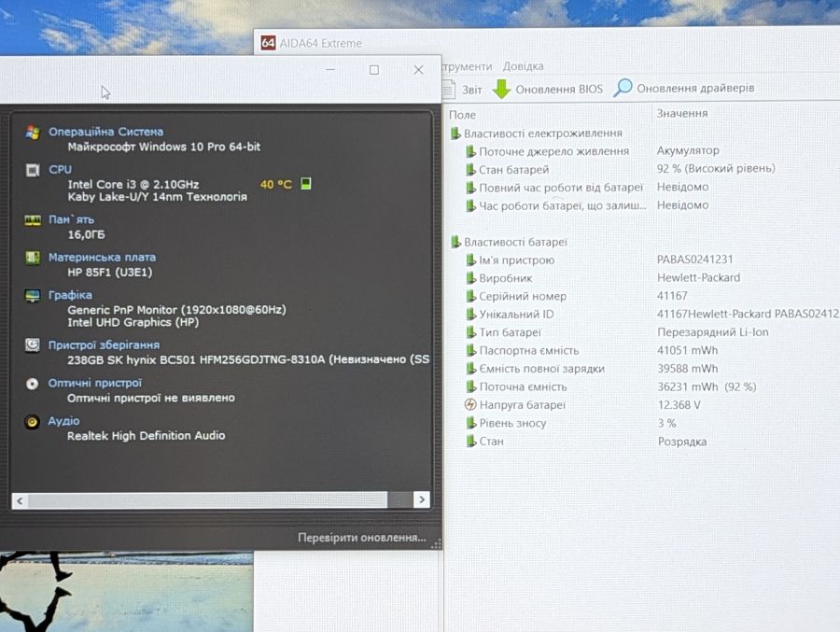Image resolution: width=840 pixels, height=632 pixels.
Task: Click the left arrow of horizontal scrollbar
Action: [20, 500]
